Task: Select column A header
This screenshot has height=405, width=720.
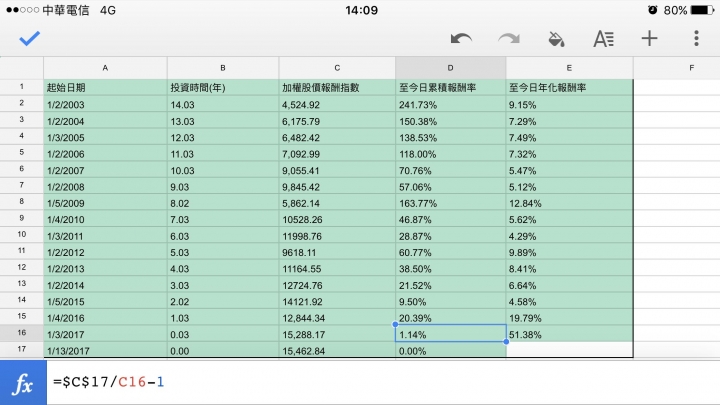Action: pos(105,68)
